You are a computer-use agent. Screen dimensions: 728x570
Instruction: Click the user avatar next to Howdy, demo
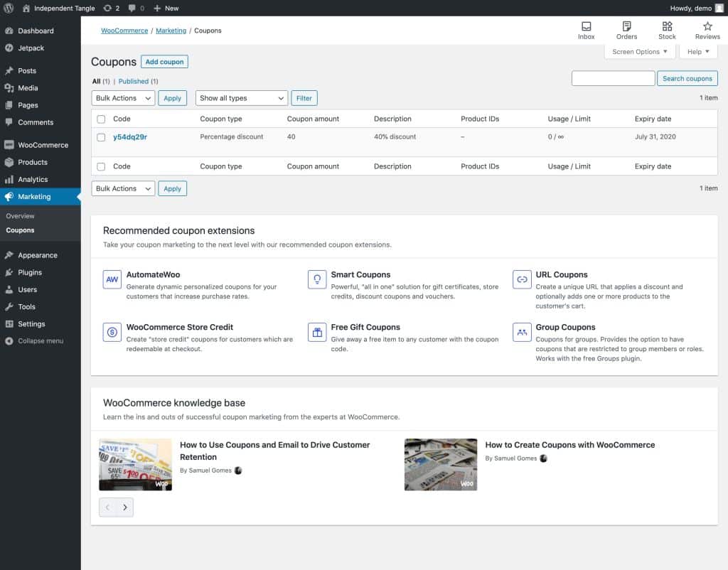click(x=719, y=8)
